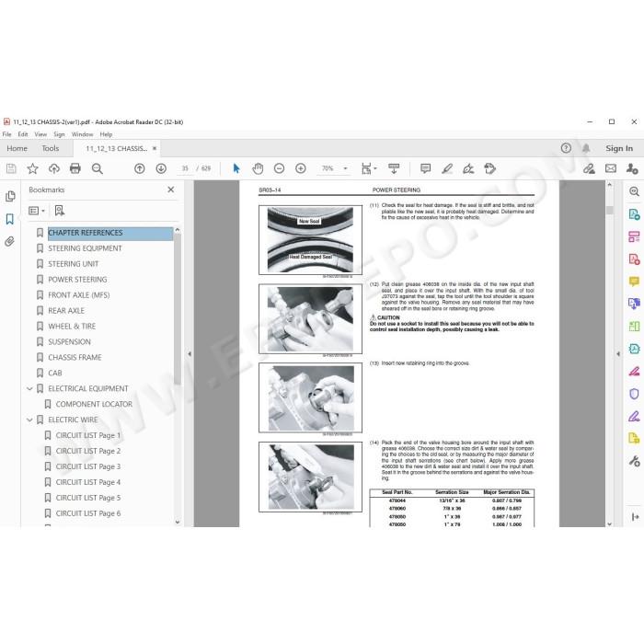Close the 11_12_13 CHASSIS document tab
Screen dimensions: 644x644
point(155,148)
